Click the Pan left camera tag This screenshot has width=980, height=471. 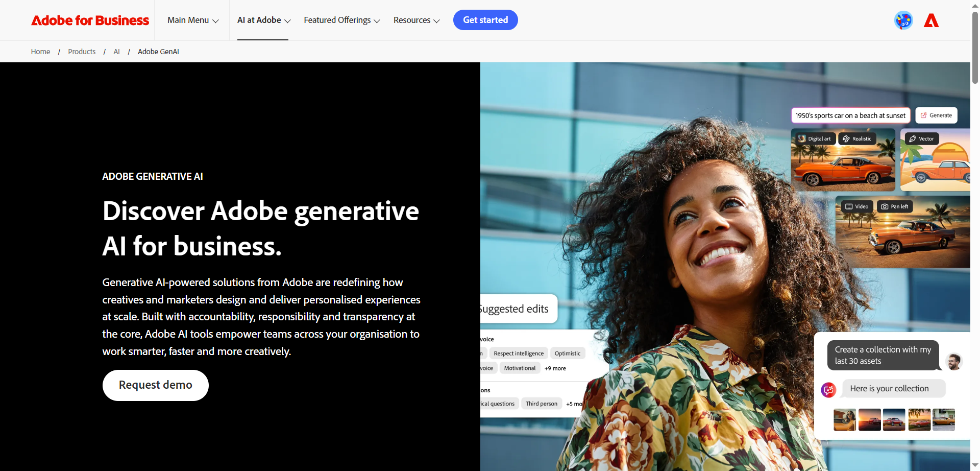click(x=895, y=206)
